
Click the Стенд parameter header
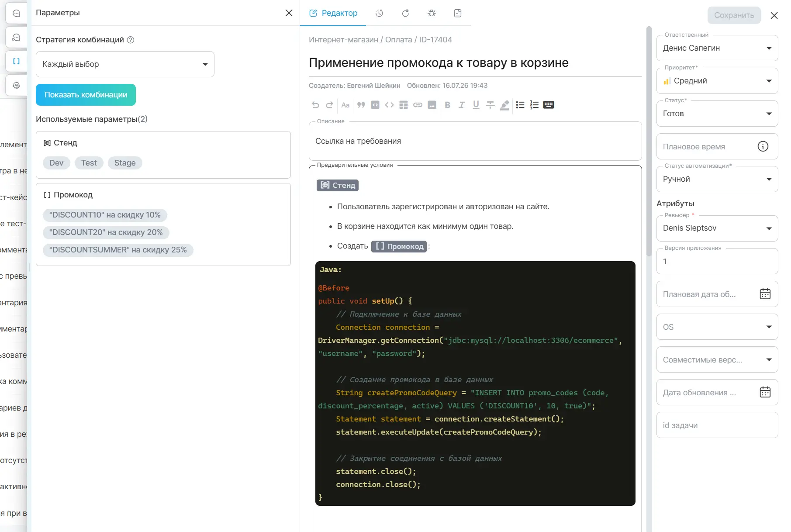[x=60, y=143]
